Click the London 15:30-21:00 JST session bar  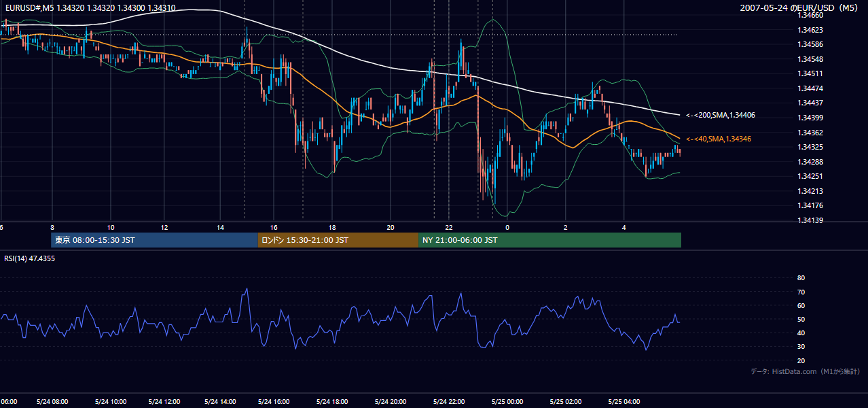point(338,240)
